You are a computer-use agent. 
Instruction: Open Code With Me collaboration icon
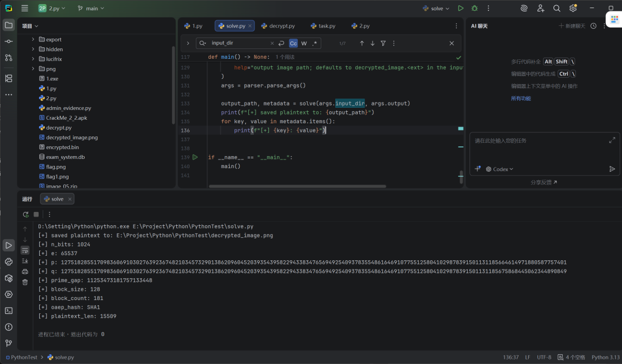pos(541,8)
